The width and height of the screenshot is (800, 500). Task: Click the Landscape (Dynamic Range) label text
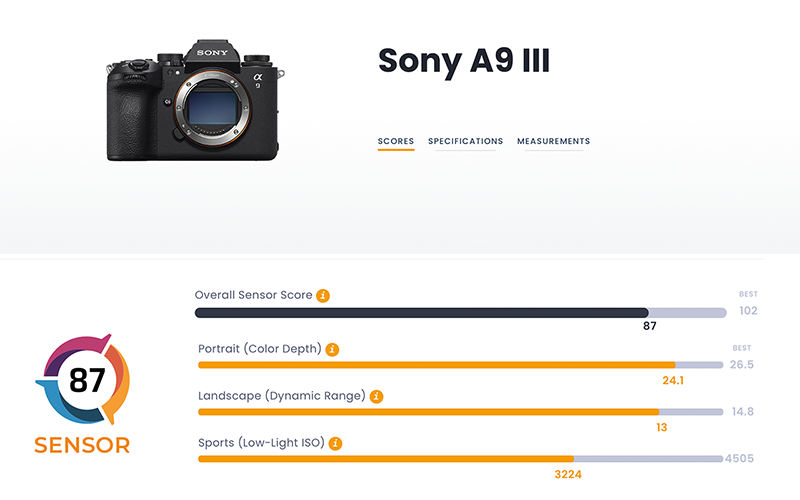point(282,396)
